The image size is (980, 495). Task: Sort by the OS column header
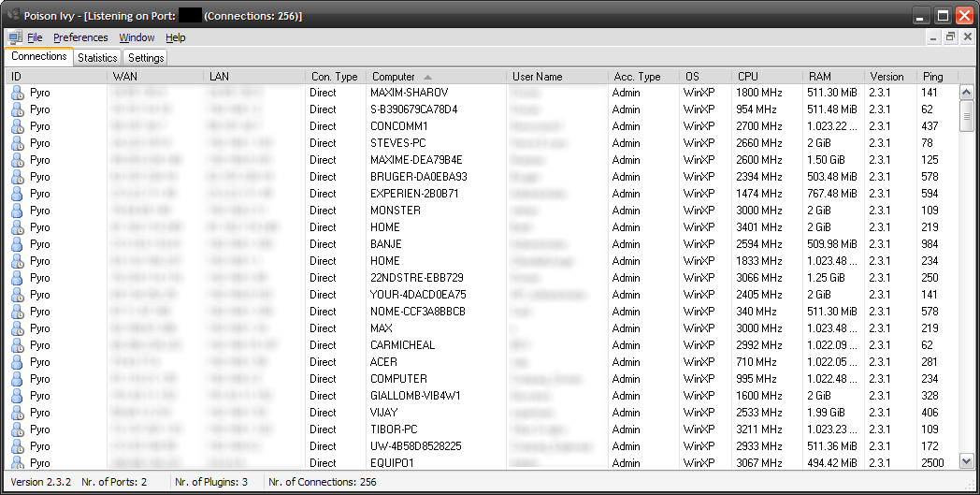click(x=705, y=77)
